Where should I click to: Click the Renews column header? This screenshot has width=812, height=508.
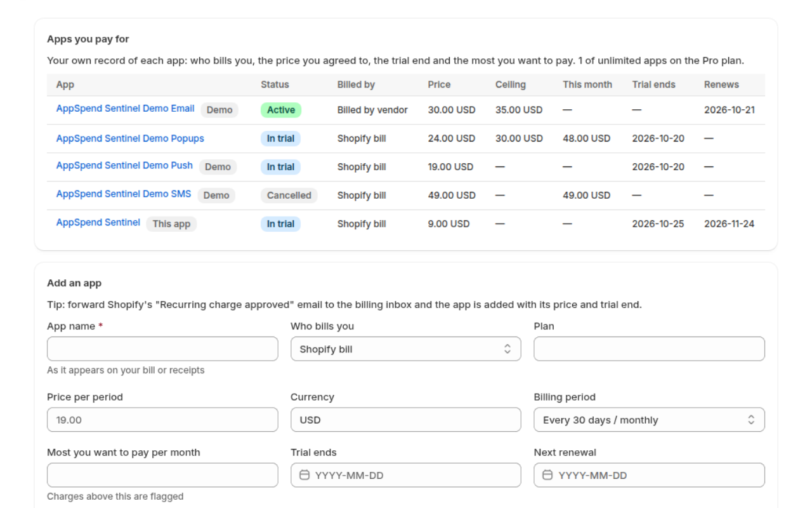[x=721, y=84]
